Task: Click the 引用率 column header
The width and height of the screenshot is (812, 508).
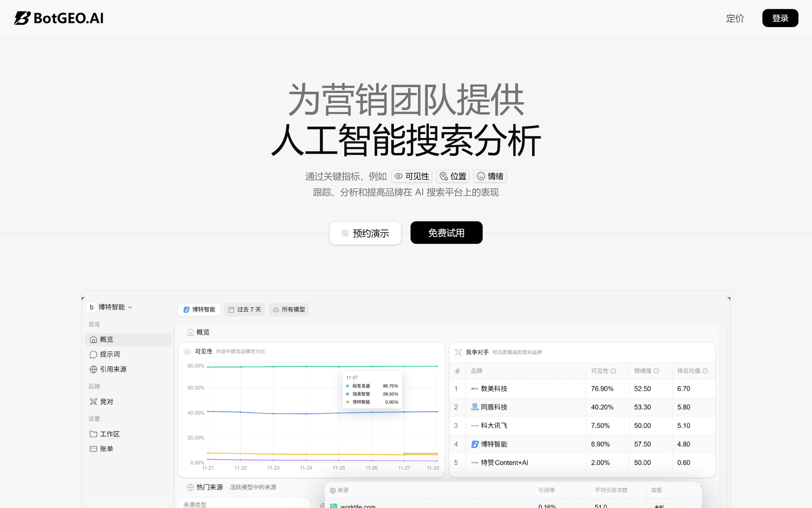Action: click(546, 490)
